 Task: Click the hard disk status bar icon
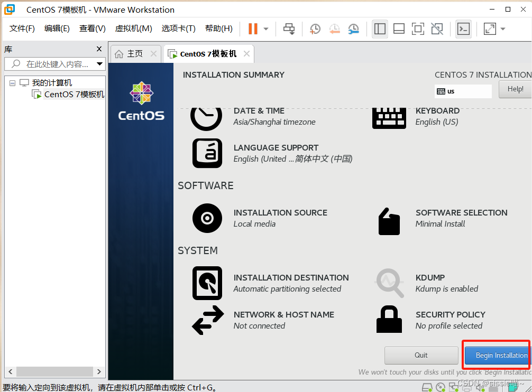point(427,387)
